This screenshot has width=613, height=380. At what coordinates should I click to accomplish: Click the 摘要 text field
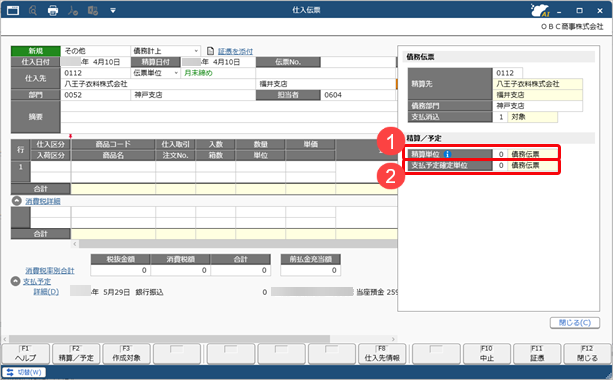click(229, 117)
